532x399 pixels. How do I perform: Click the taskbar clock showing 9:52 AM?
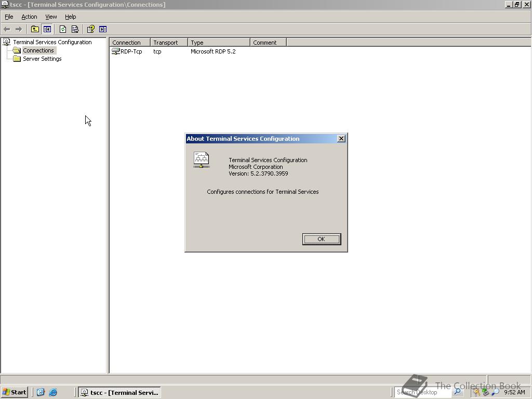coord(514,392)
